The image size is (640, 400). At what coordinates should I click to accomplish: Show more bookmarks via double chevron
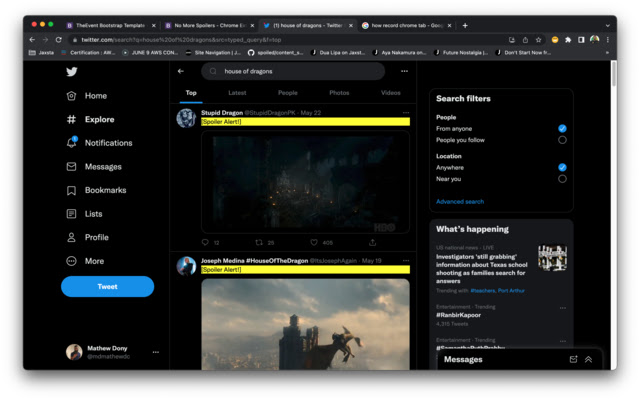tap(607, 53)
